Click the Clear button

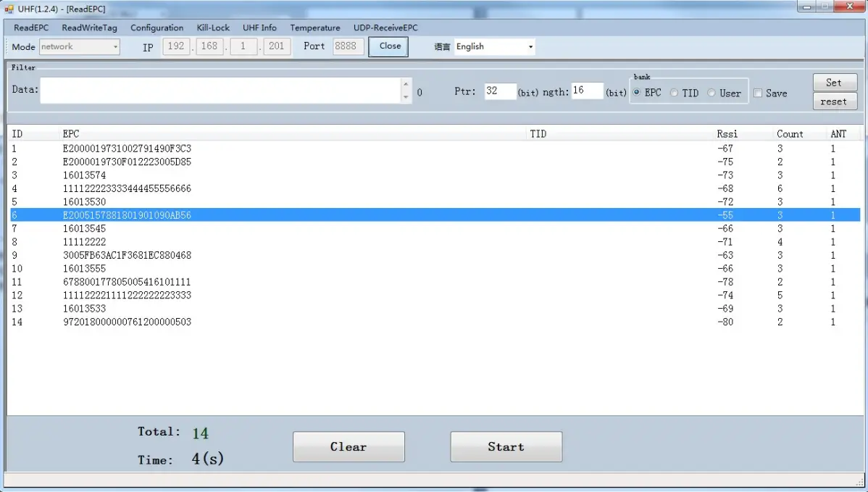[x=349, y=446]
